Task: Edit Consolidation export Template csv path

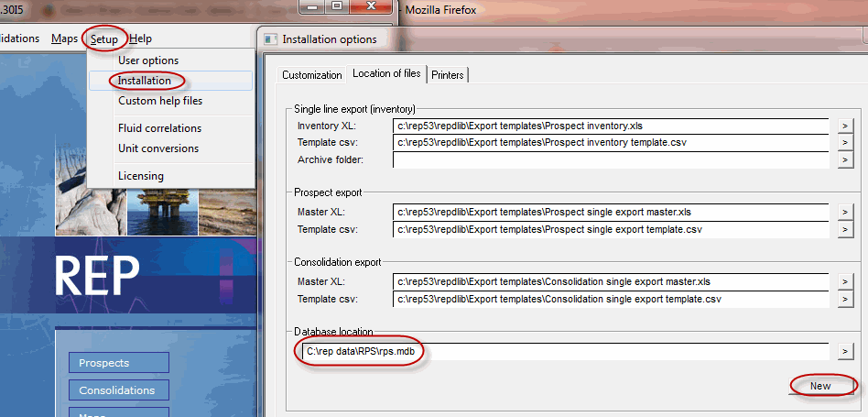Action: [611, 299]
